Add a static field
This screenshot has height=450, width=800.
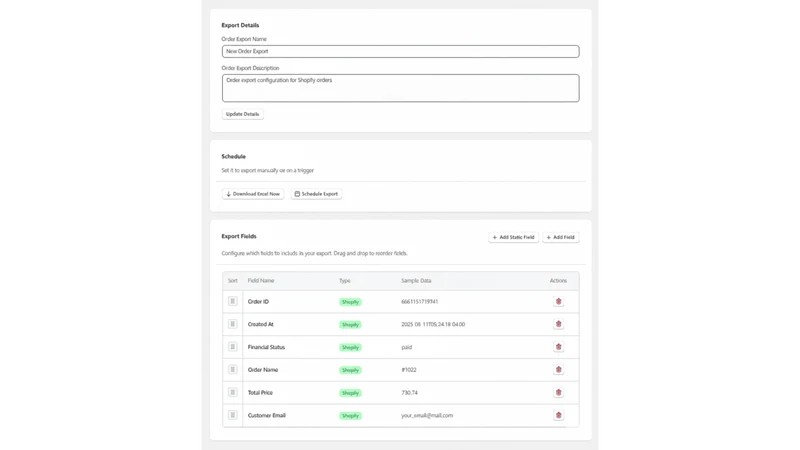tap(513, 237)
